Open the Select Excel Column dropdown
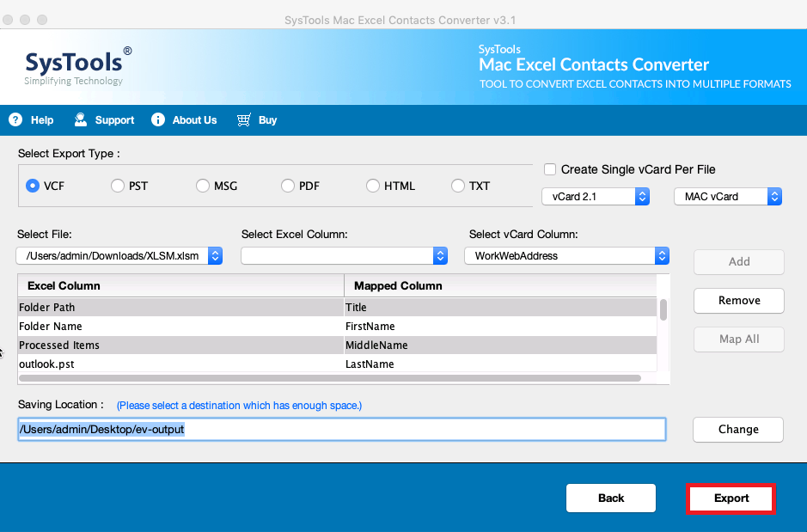The image size is (807, 532). click(440, 255)
